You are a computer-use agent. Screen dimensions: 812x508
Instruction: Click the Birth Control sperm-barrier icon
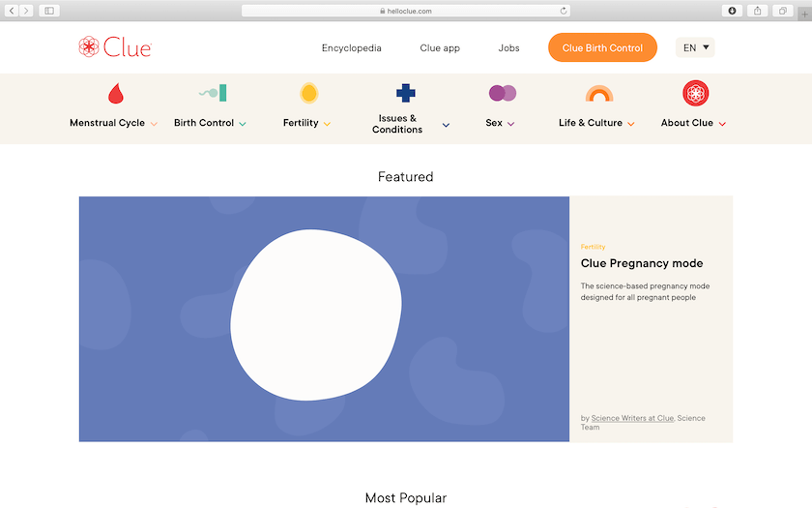tap(213, 93)
